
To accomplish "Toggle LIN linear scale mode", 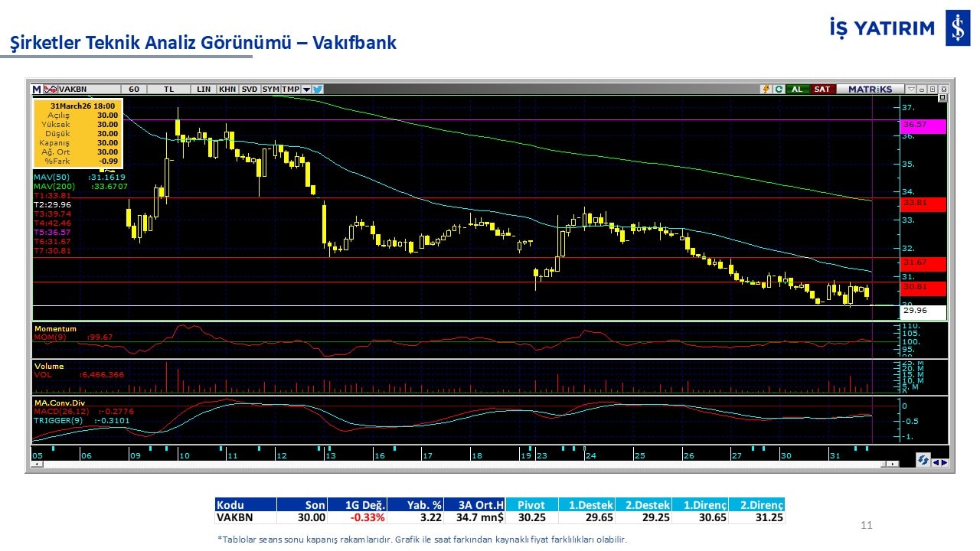I will tap(203, 89).
